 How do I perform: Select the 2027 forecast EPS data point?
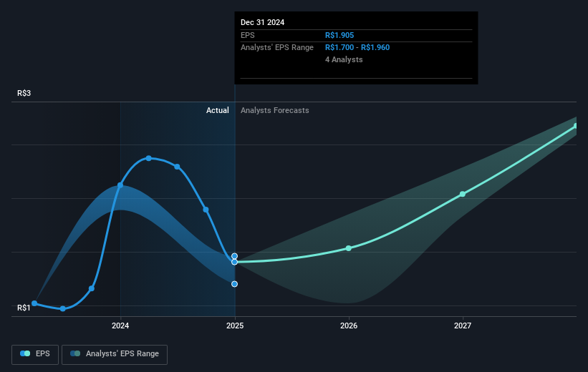(463, 194)
